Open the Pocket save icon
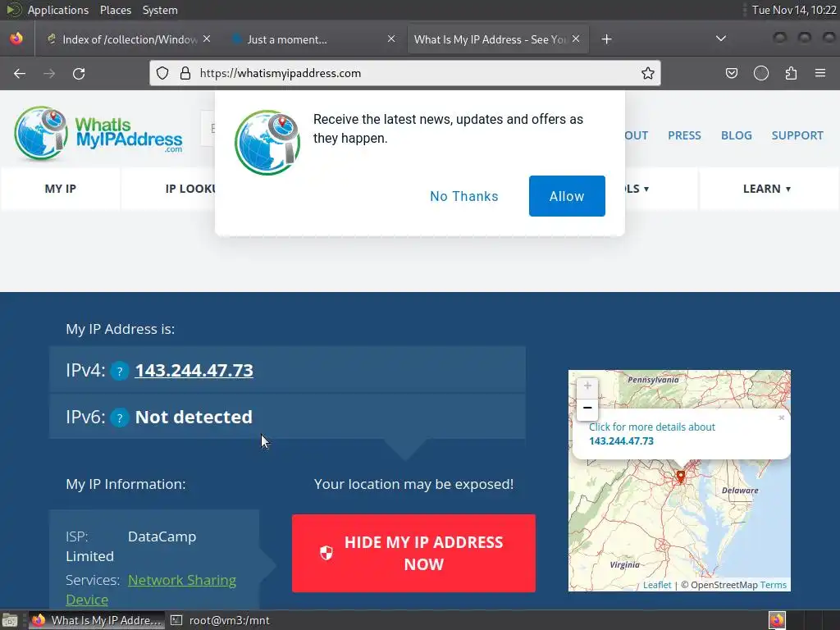This screenshot has height=630, width=840. pos(731,73)
